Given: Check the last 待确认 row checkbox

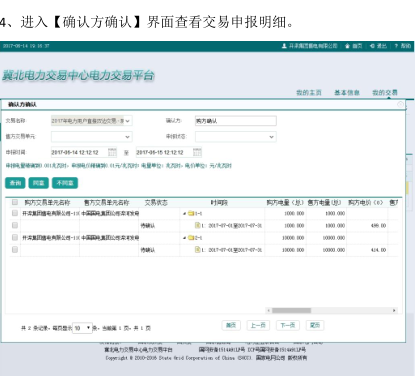Looking at the screenshot, I should pos(15,249).
